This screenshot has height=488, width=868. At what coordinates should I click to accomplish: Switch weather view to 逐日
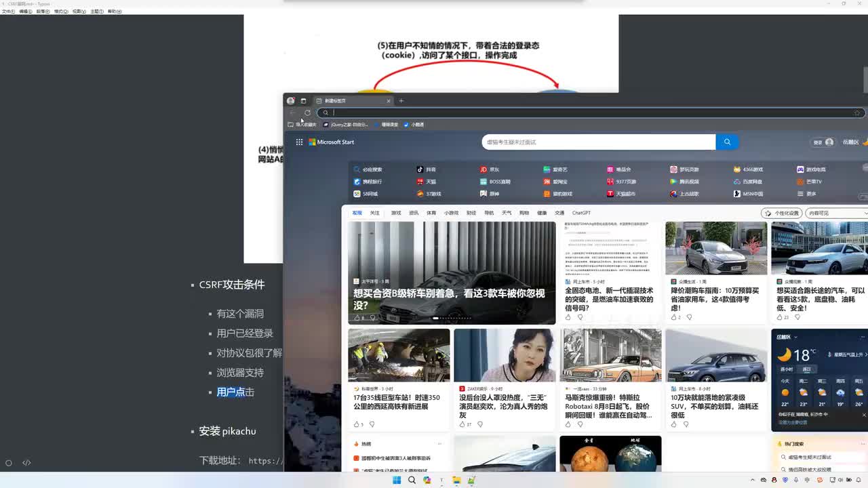coord(807,369)
